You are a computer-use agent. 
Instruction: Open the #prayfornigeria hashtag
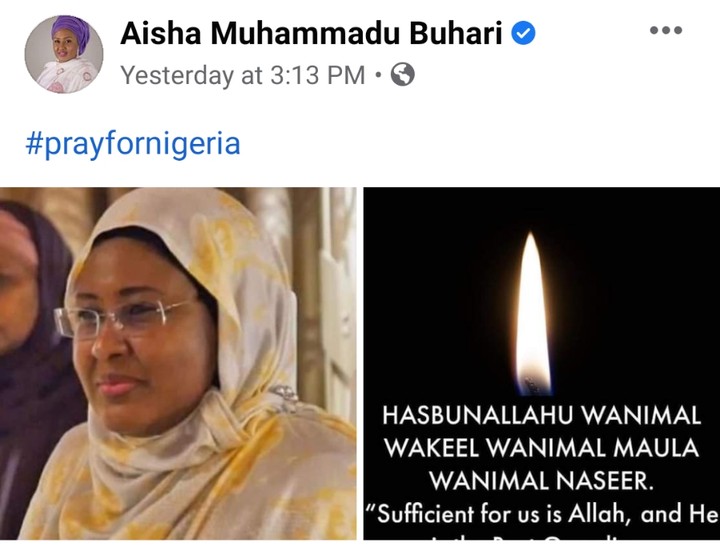[133, 144]
